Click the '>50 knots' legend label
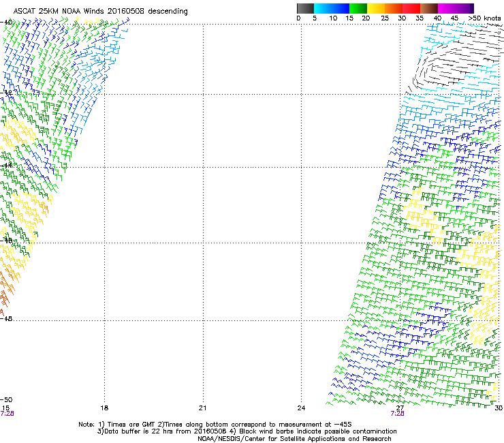The height and width of the screenshot is (443, 504). tap(484, 18)
